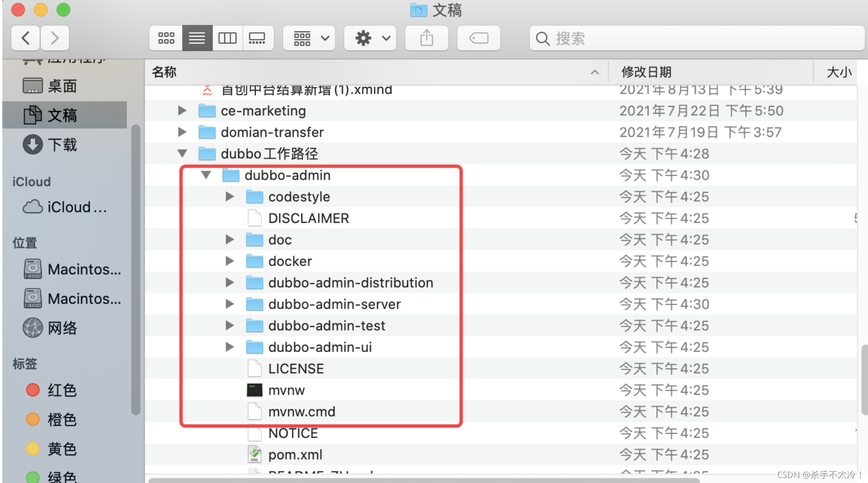Select the DISCLAIMER file icon
Image resolution: width=868 pixels, height=483 pixels.
coord(254,218)
